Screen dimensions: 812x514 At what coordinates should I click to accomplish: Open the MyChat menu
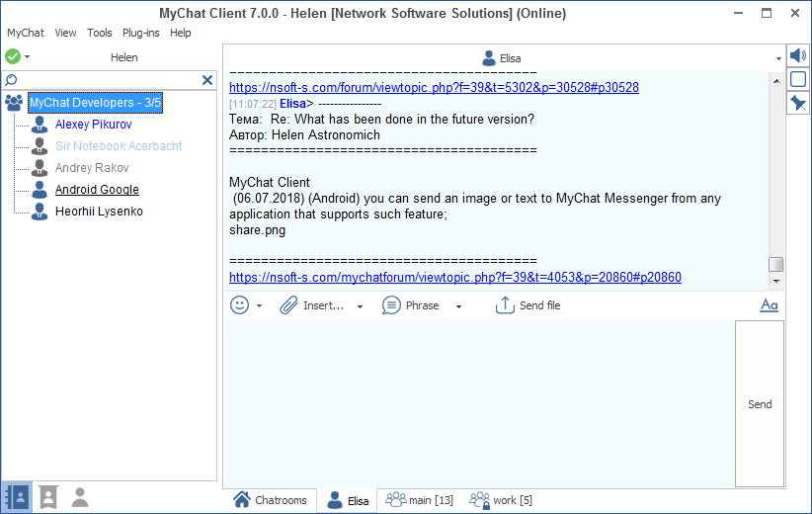[26, 33]
